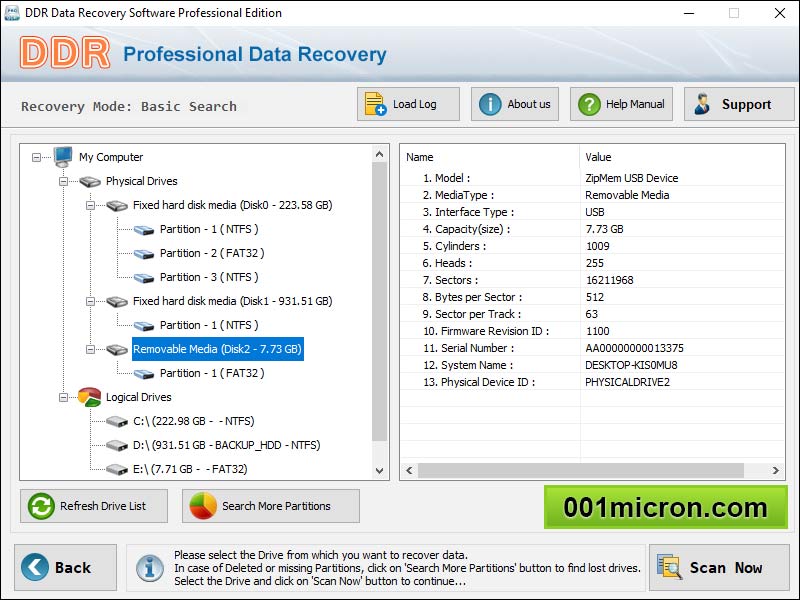The height and width of the screenshot is (600, 800).
Task: Click the pie chart Search More Partitions icon
Action: (203, 506)
